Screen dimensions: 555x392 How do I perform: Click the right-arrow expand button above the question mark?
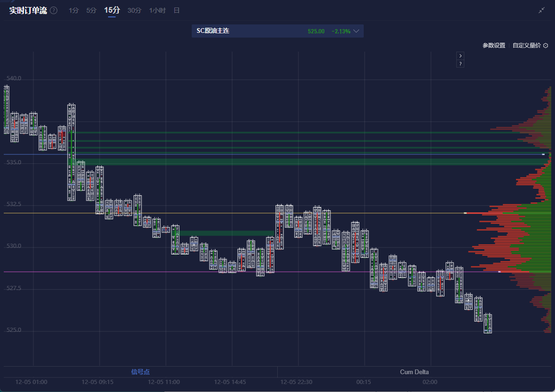(x=460, y=56)
